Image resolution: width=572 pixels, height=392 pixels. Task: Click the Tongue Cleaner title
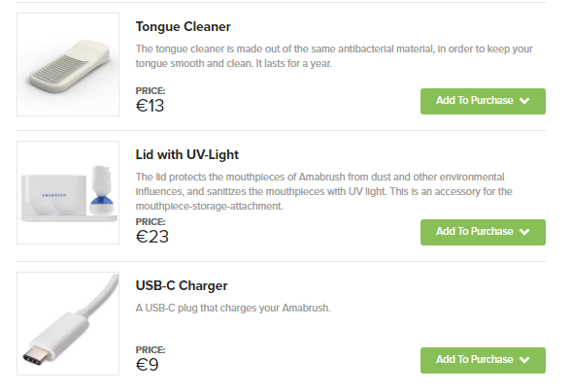coord(184,27)
